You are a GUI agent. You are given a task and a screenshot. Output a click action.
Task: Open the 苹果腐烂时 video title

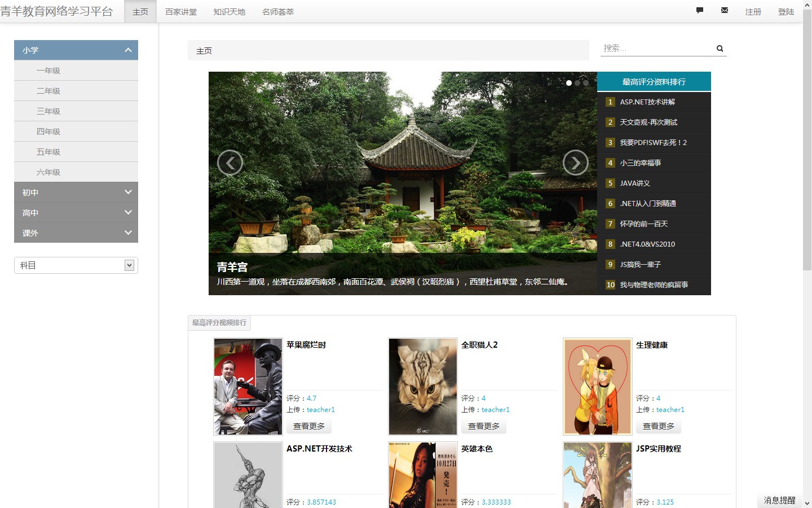pyautogui.click(x=306, y=345)
